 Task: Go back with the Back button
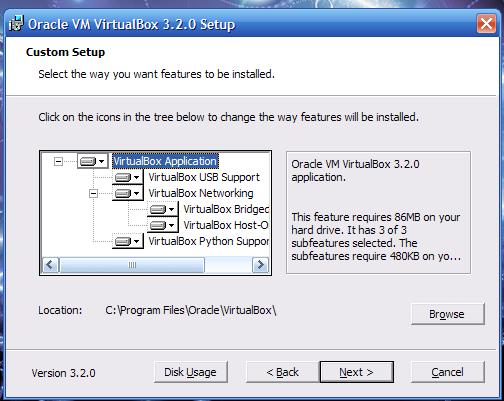coord(282,372)
